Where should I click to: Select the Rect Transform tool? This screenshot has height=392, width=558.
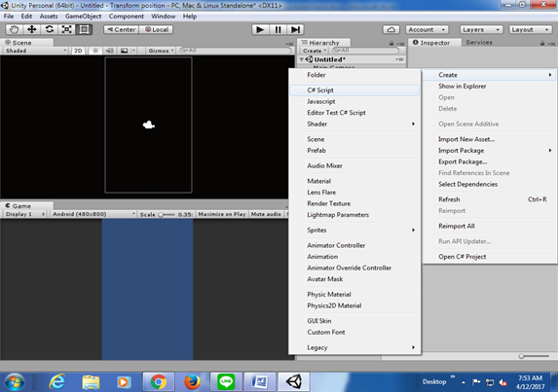click(x=84, y=29)
